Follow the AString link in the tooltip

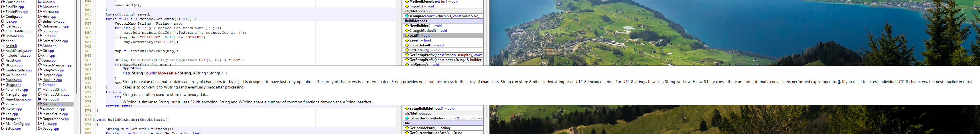[x=199, y=73]
